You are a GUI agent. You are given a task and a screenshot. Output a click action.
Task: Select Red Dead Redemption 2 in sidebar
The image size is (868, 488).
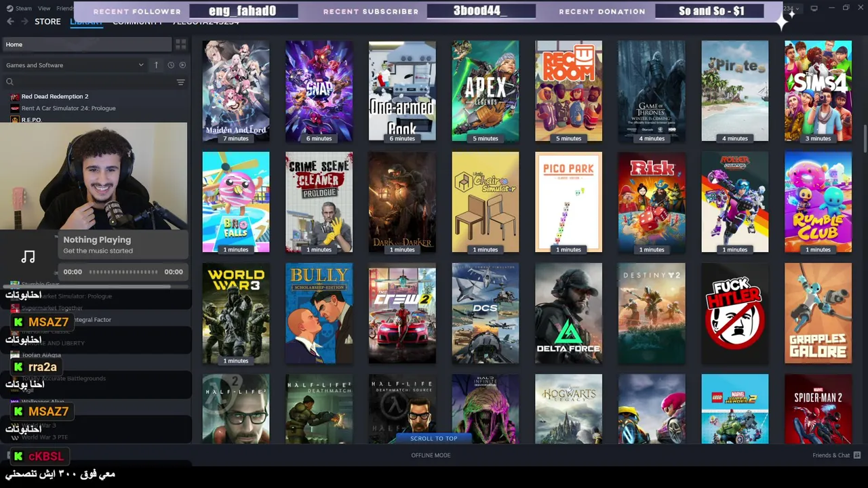(x=54, y=96)
